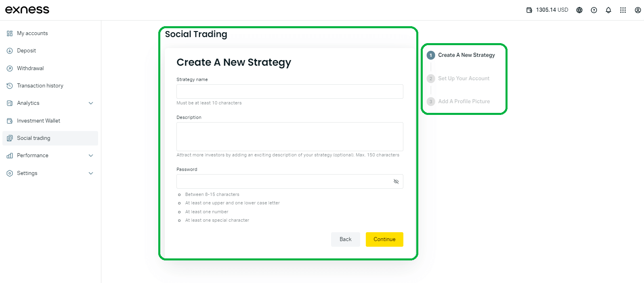Click into the Description text area

[x=289, y=137]
